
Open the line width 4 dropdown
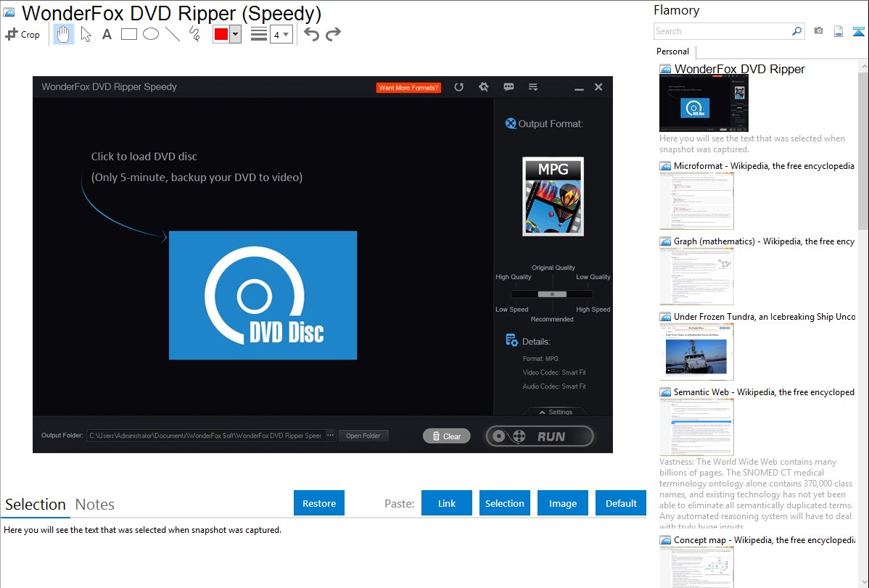click(x=281, y=34)
